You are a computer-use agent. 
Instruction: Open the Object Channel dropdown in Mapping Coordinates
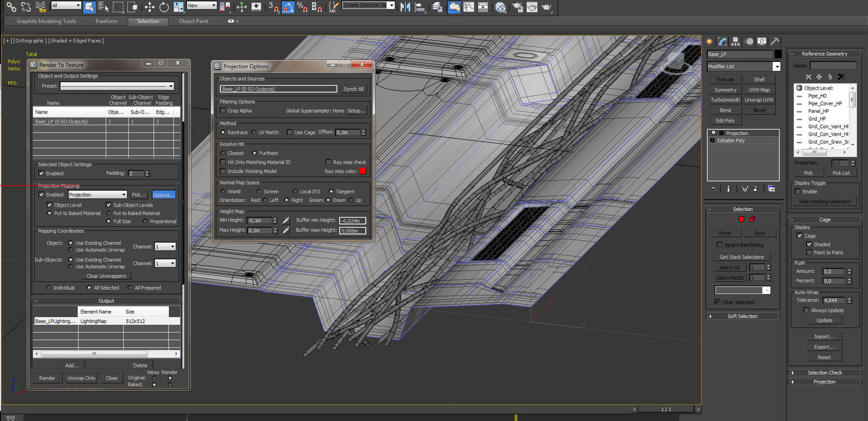coord(165,247)
